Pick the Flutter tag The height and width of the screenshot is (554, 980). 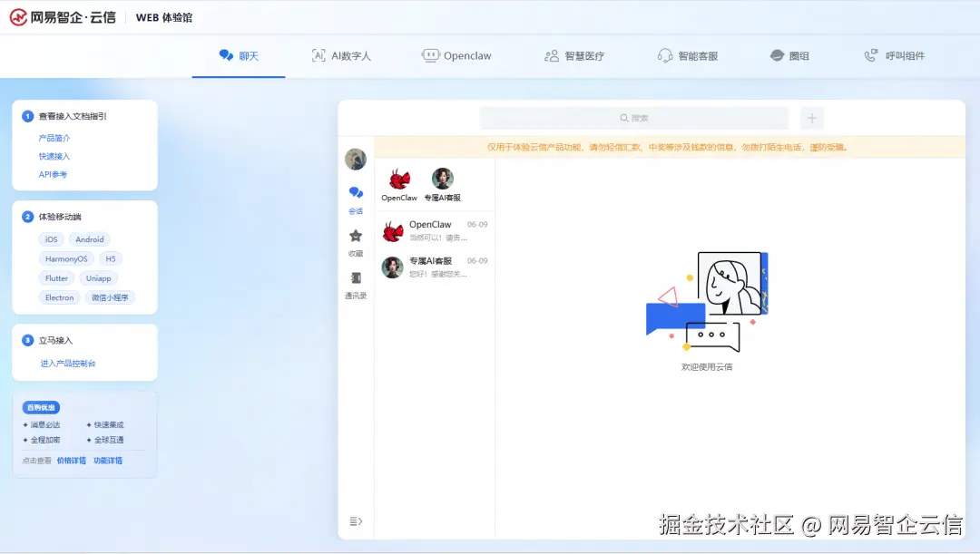56,278
